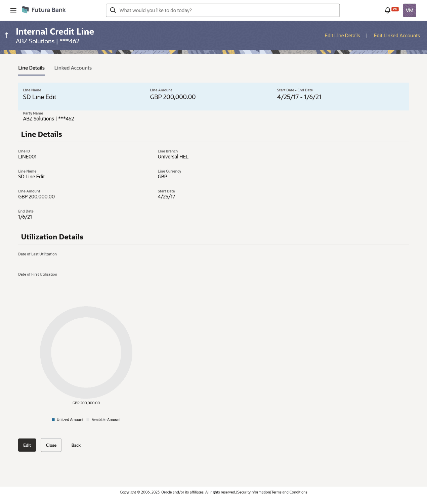Switch to the Linked Accounts tab
The image size is (427, 504).
(x=73, y=68)
